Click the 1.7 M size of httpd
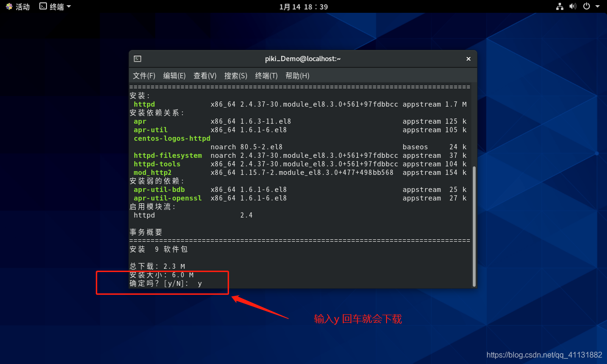 pos(456,104)
